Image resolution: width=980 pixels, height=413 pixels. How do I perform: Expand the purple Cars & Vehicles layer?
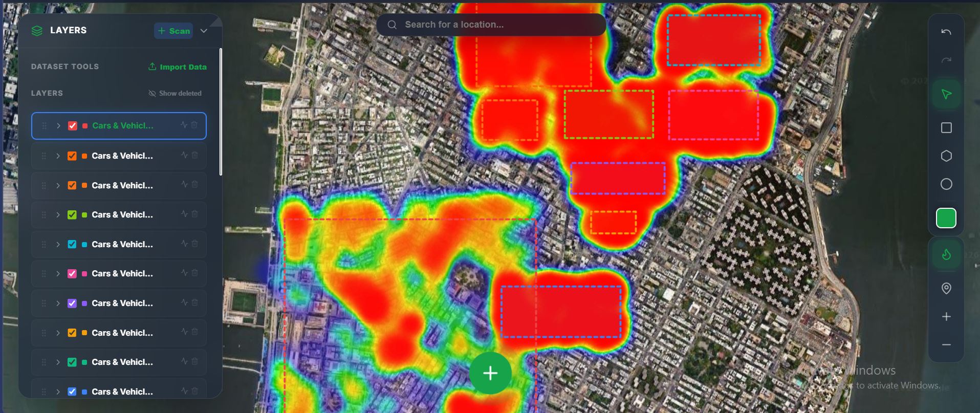coord(58,303)
